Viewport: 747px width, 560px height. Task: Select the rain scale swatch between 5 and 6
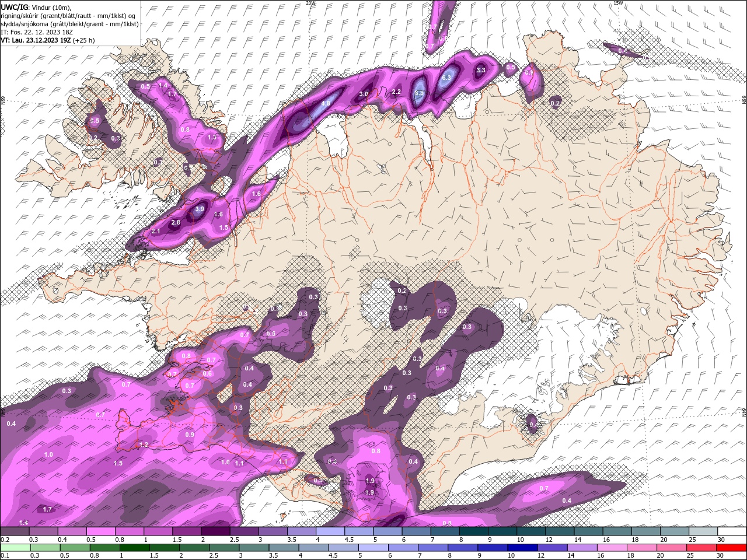[373, 548]
